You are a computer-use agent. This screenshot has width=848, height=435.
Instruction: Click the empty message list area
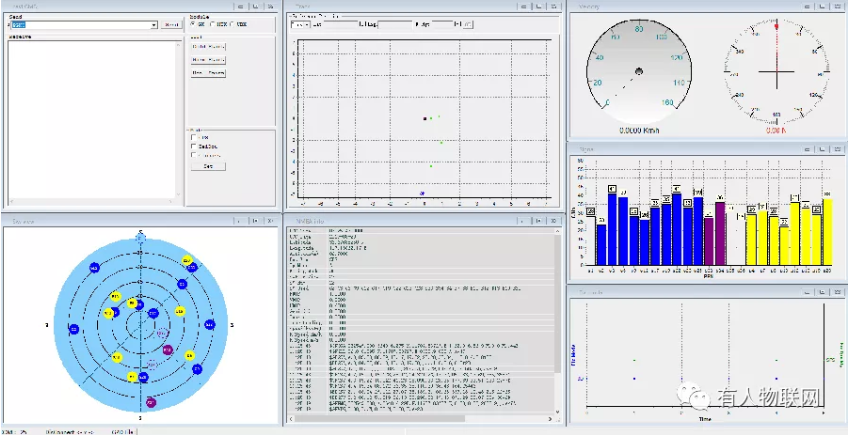click(91, 119)
